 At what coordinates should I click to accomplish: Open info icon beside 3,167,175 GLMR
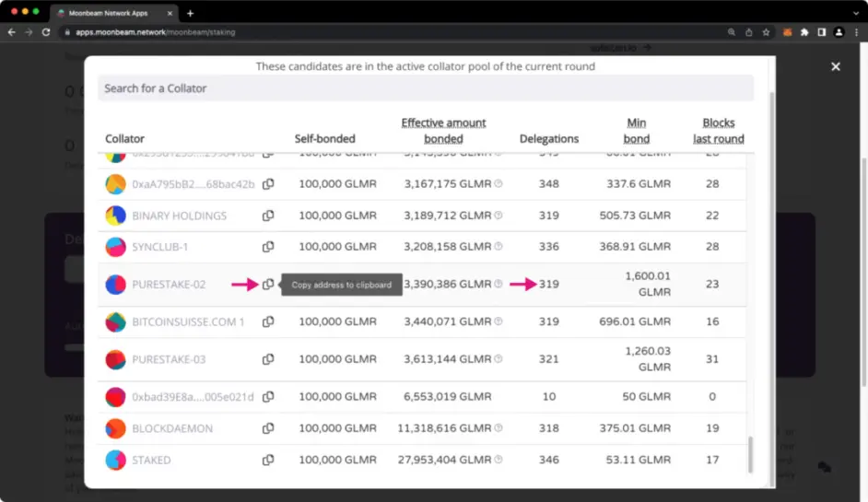tap(499, 183)
